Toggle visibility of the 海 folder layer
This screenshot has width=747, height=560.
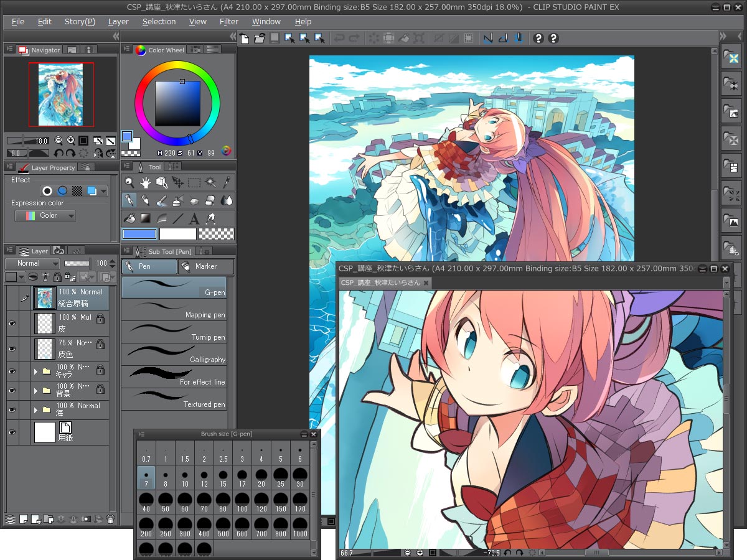[12, 410]
